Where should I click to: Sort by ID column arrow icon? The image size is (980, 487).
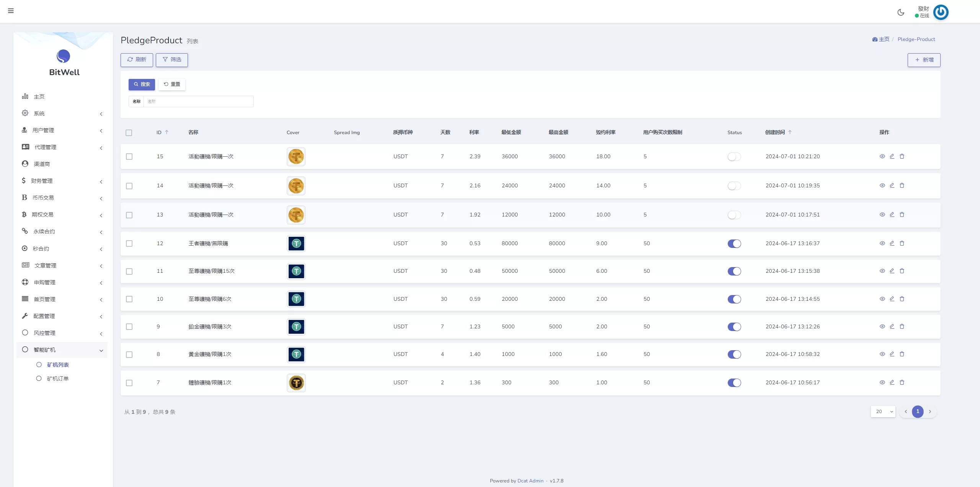tap(167, 132)
